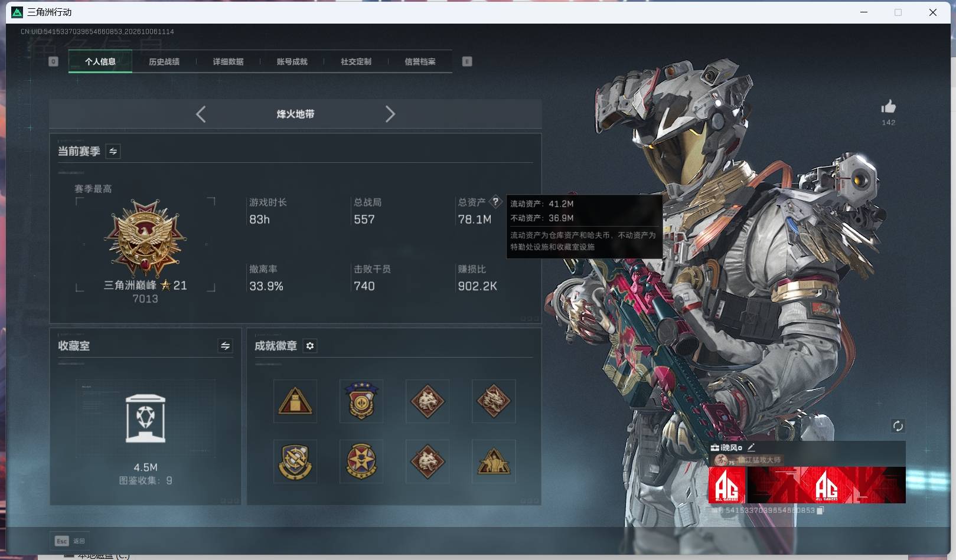Viewport: 956px width, 560px height.
Task: Open the 个人信息 tab
Action: click(100, 61)
